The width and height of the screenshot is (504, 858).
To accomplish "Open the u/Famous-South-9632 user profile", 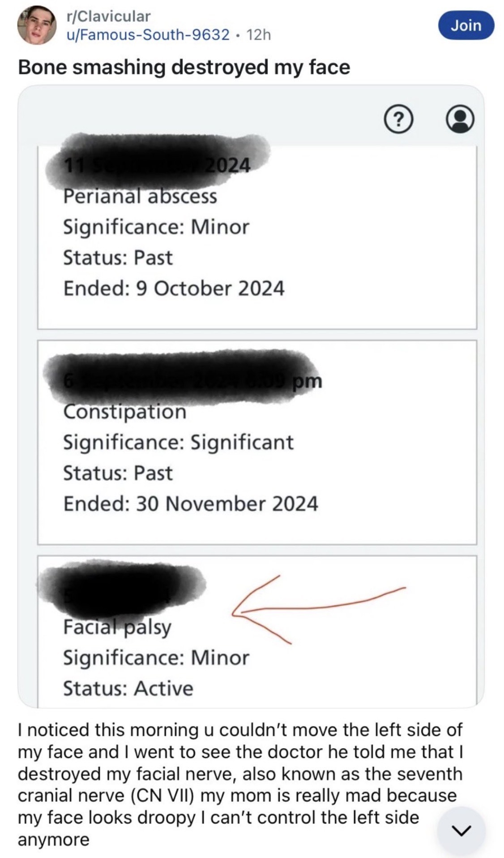I will click(x=148, y=34).
